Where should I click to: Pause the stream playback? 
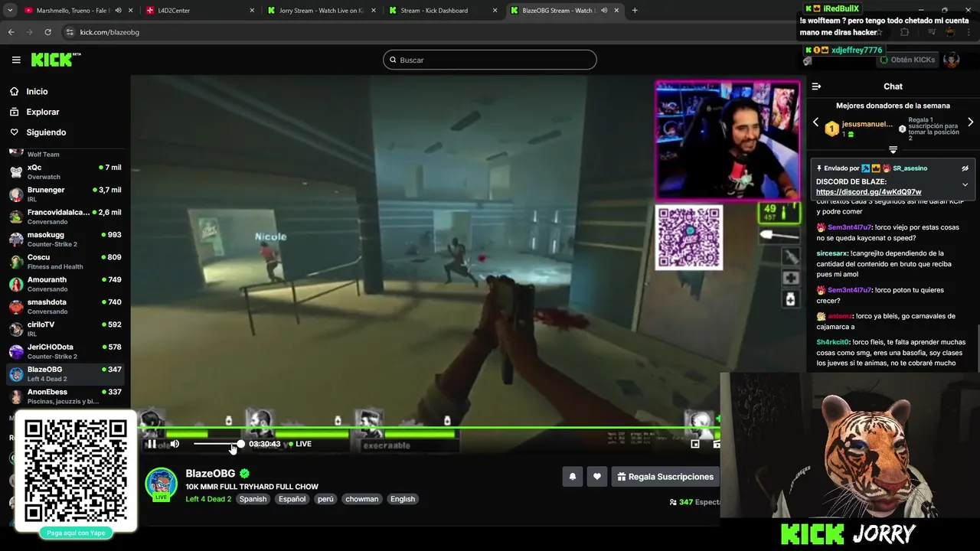tap(152, 444)
